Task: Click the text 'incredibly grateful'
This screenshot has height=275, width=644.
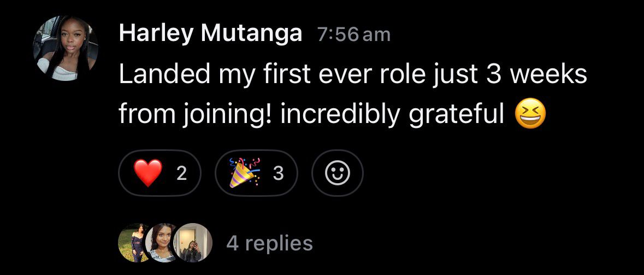Action: tap(392, 115)
